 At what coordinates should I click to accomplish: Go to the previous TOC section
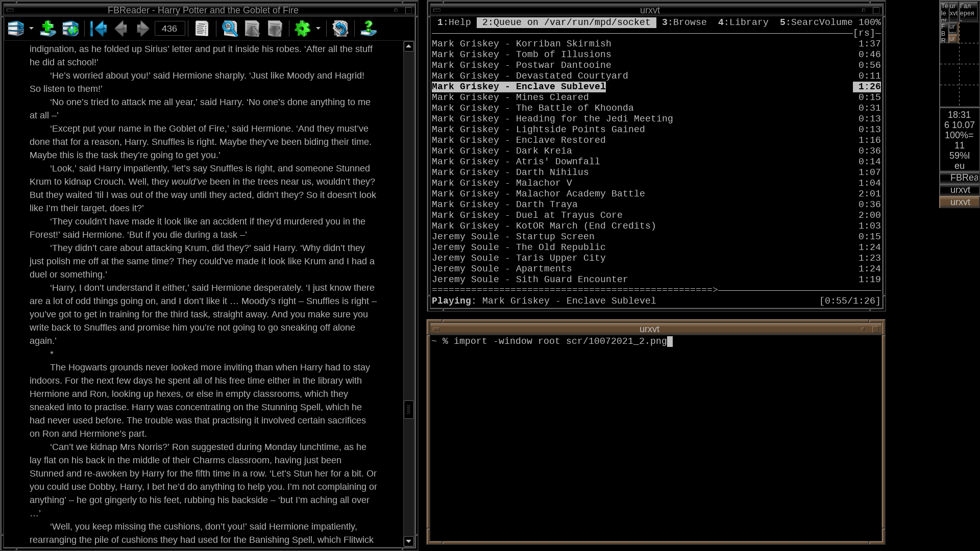coord(99,29)
